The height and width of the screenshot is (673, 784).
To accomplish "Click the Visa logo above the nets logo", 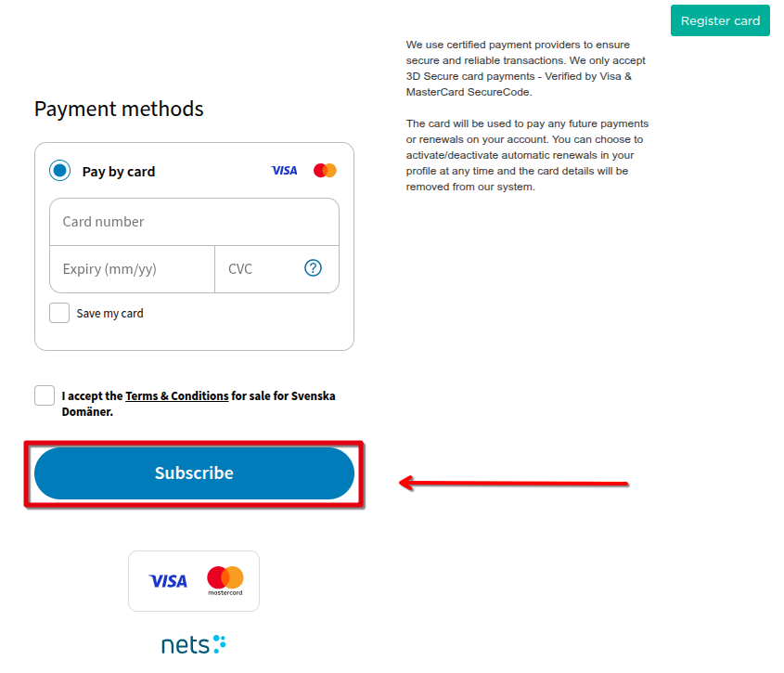I will pyautogui.click(x=168, y=581).
